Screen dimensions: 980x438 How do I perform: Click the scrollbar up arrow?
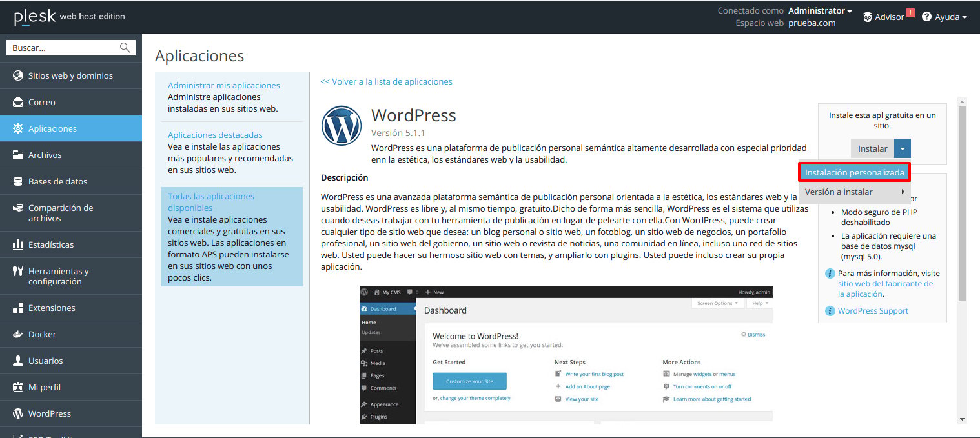pos(962,102)
